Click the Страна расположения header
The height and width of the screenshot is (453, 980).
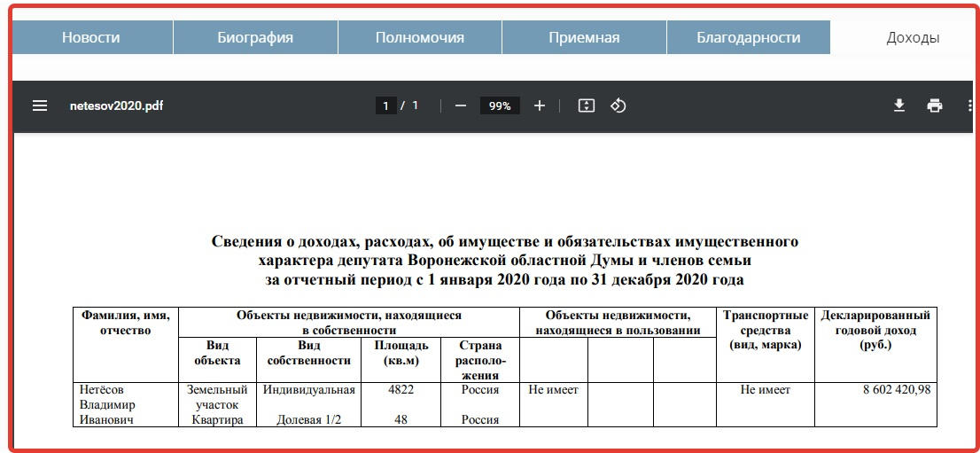(x=480, y=361)
